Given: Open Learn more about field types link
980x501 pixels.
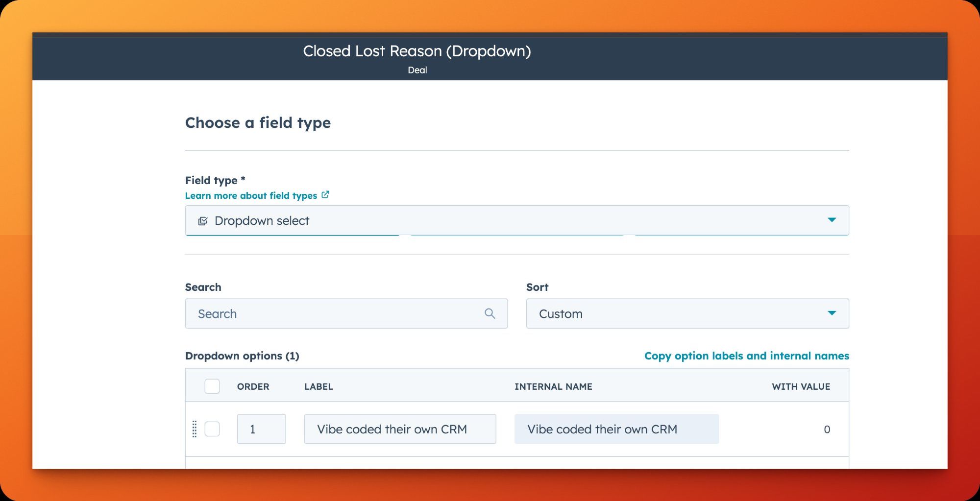Looking at the screenshot, I should pos(251,195).
